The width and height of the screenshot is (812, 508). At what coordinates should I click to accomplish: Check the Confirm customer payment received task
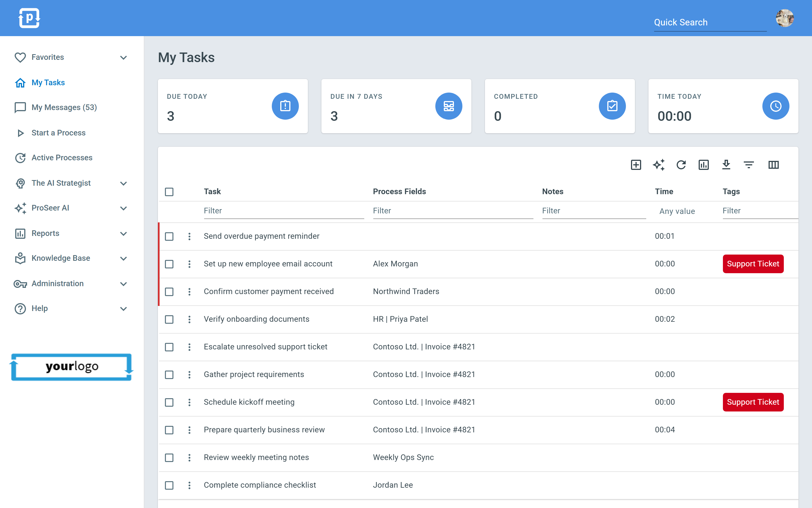(169, 292)
